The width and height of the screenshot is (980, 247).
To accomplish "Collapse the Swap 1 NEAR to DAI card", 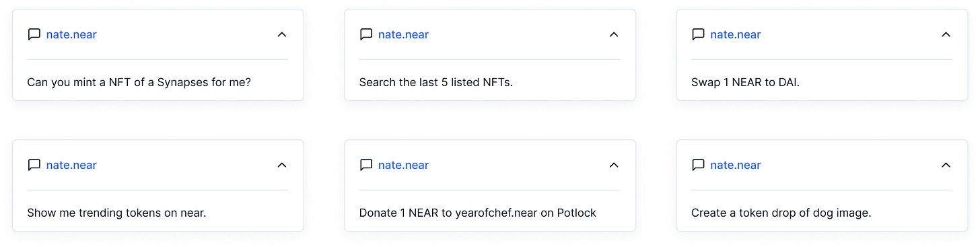I will point(946,34).
